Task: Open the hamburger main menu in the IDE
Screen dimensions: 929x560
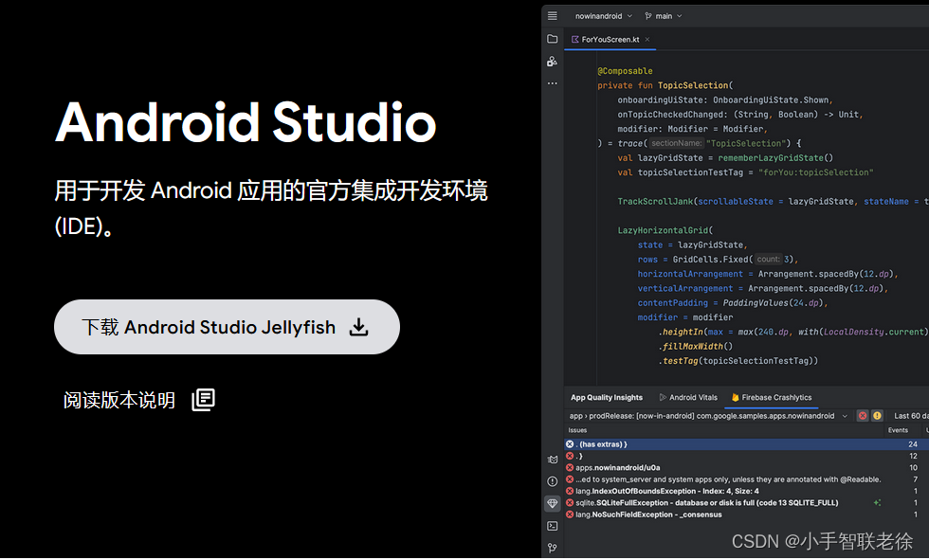Action: point(552,16)
